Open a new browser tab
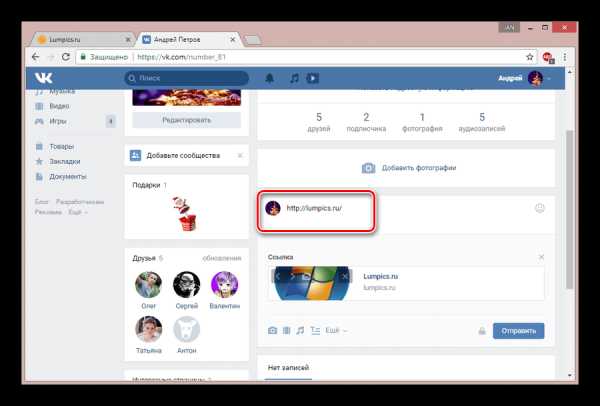 [253, 40]
